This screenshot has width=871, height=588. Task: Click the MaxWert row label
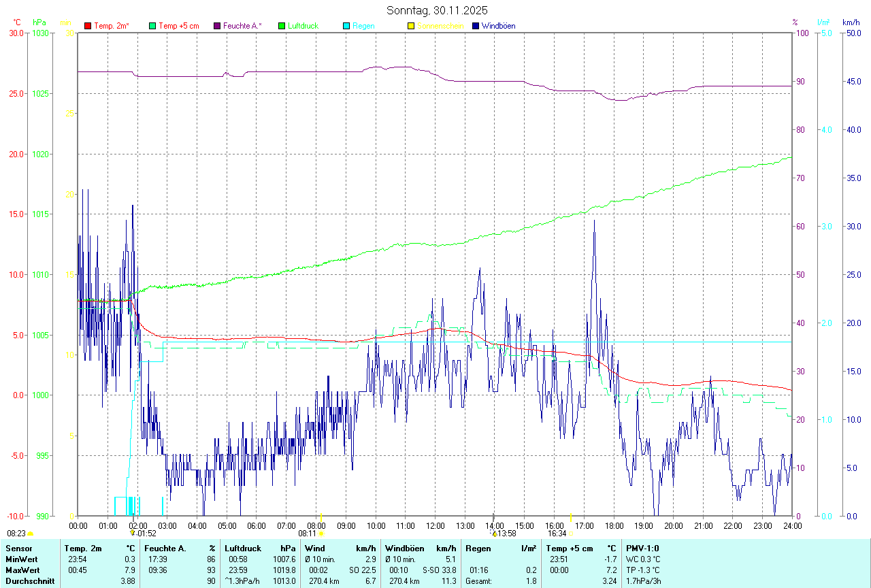pos(22,570)
